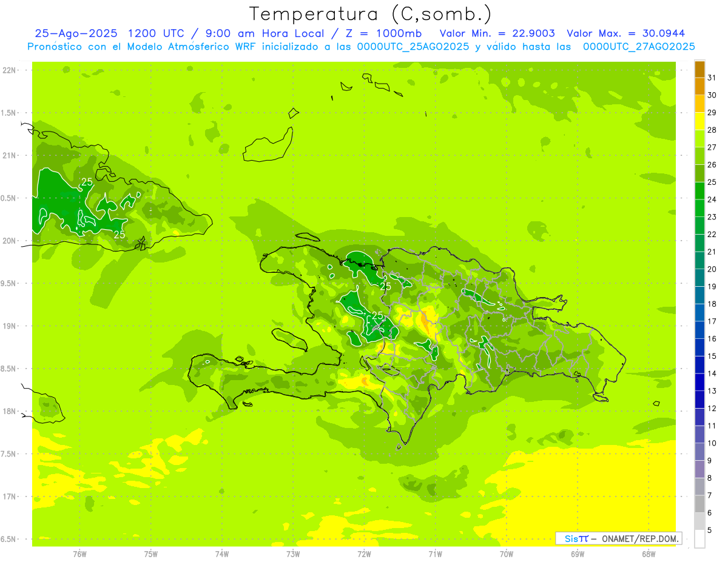This screenshot has width=728, height=562.
Task: Pick the gray 6–7 legend color swatch
Action: click(699, 504)
